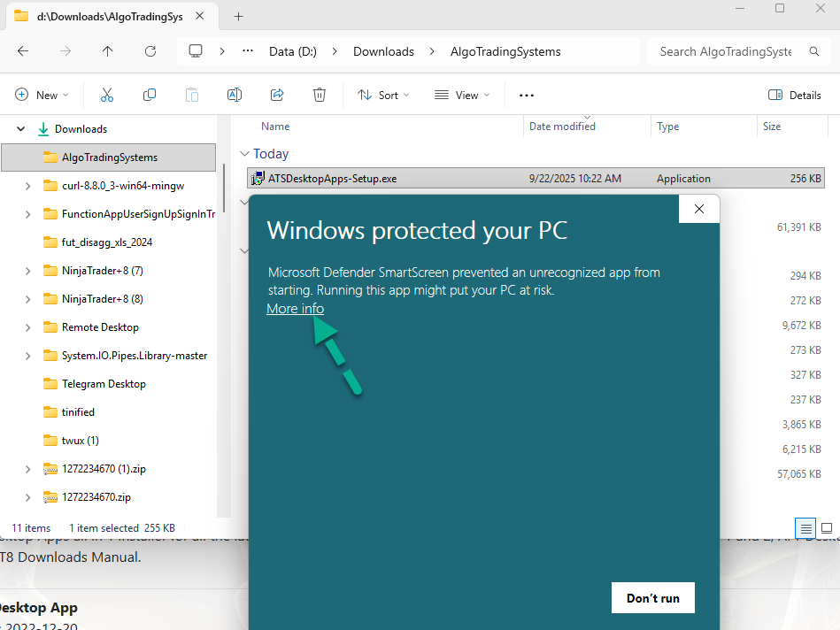This screenshot has width=840, height=630.
Task: Expand breadcrumb chevron after Data (D:)
Action: (335, 51)
